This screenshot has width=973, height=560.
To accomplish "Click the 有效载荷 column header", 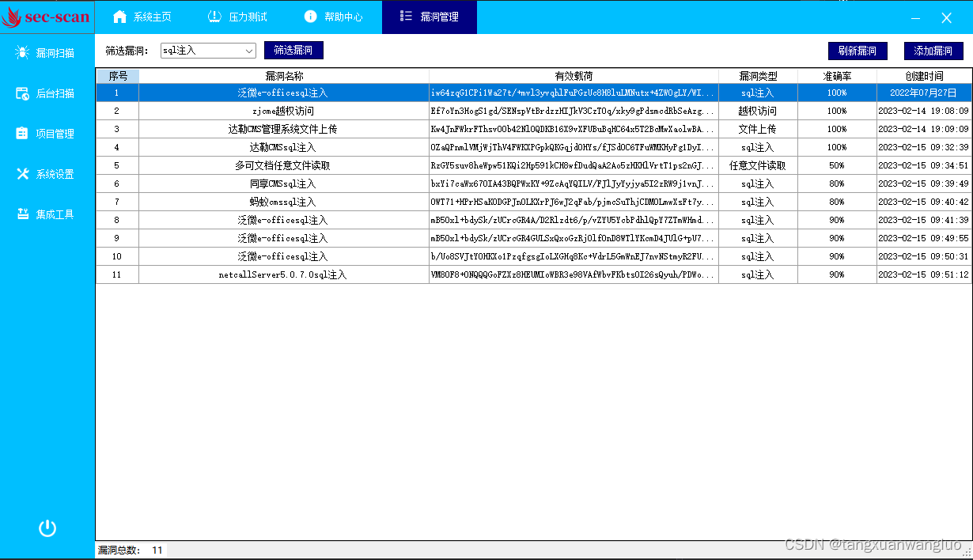I will [574, 76].
